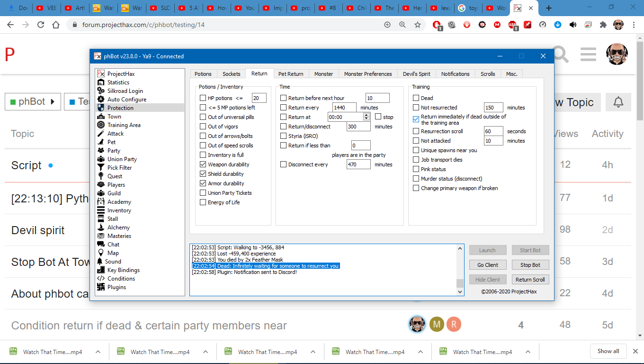Click the Sound bell icon in sidebar
Image resolution: width=644 pixels, height=364 pixels.
point(100,262)
